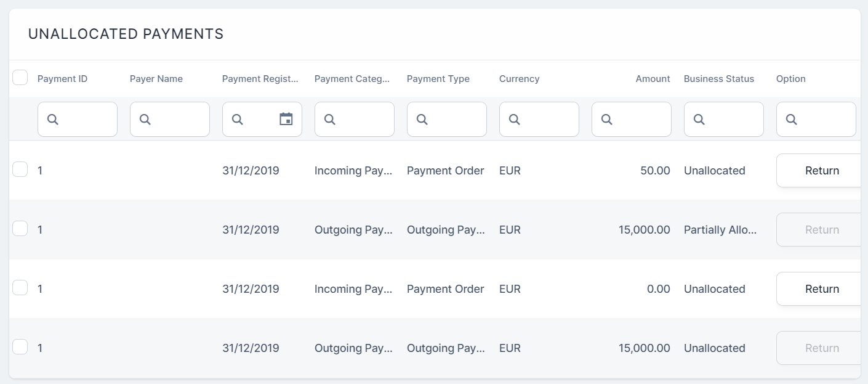Screen dimensions: 868x384
Task: Open calendar picker in Payment Registration filter
Action: 286,119
